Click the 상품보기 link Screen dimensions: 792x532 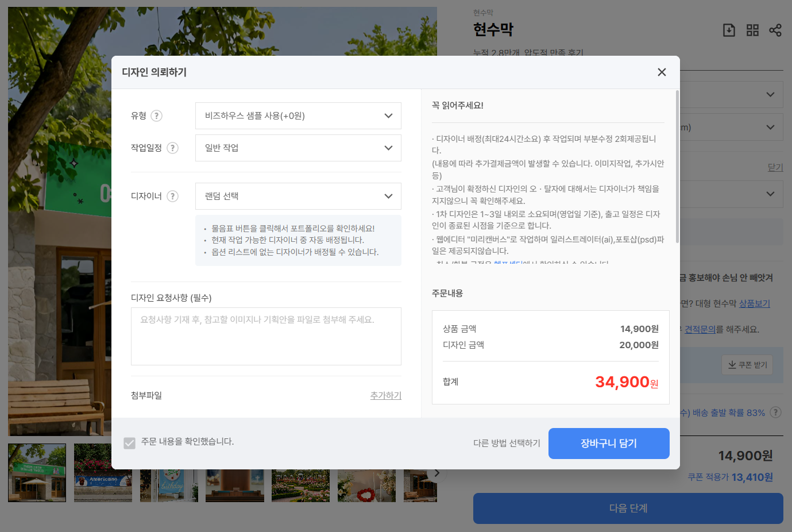(x=754, y=303)
